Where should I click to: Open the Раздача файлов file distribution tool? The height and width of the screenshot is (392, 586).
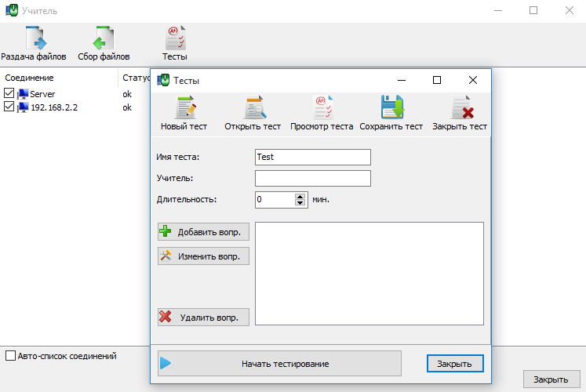pyautogui.click(x=34, y=43)
